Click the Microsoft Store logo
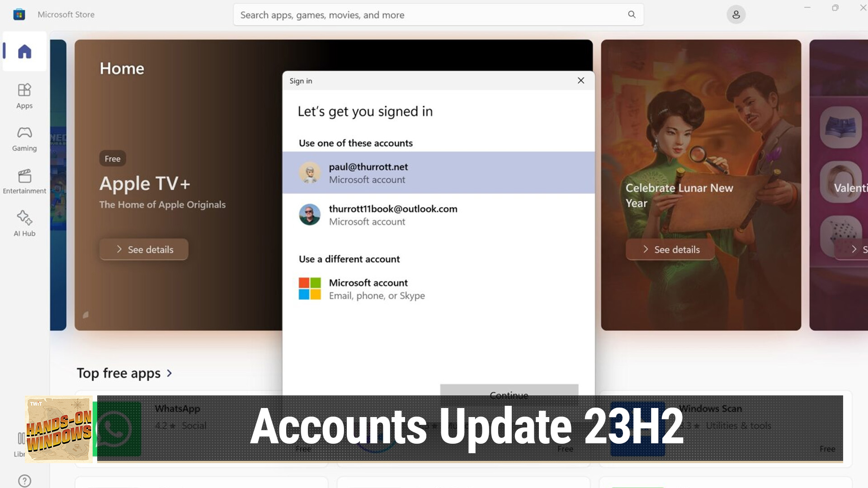This screenshot has height=488, width=868. point(19,14)
